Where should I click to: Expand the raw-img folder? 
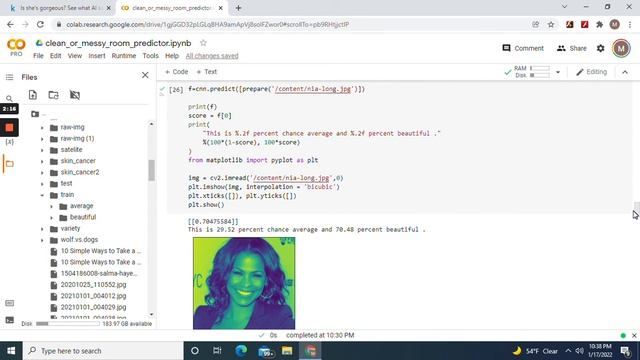tap(42, 128)
